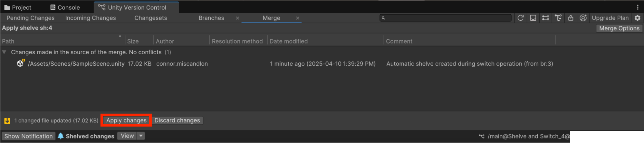The image size is (644, 143).
Task: Click the lock icon in the toolbar
Action: click(x=571, y=18)
